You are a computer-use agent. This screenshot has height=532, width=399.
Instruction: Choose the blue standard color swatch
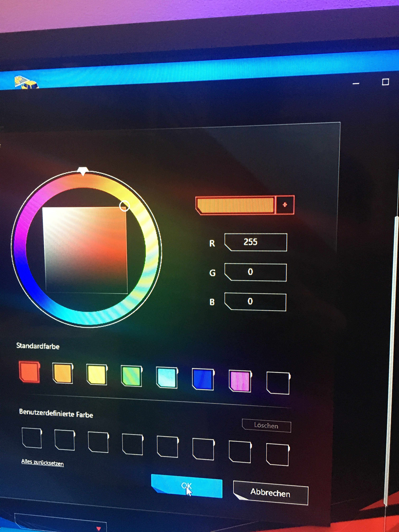tap(203, 379)
